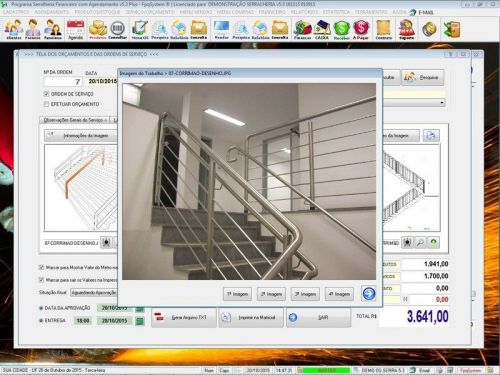
Task: Expand the Situação Atual dropdown
Action: (94, 293)
